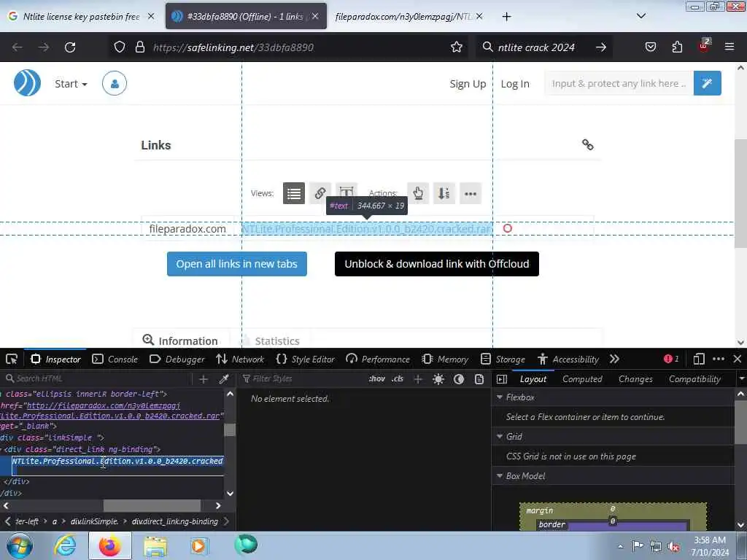
Task: Bookmark this page with star icon
Action: pyautogui.click(x=457, y=47)
